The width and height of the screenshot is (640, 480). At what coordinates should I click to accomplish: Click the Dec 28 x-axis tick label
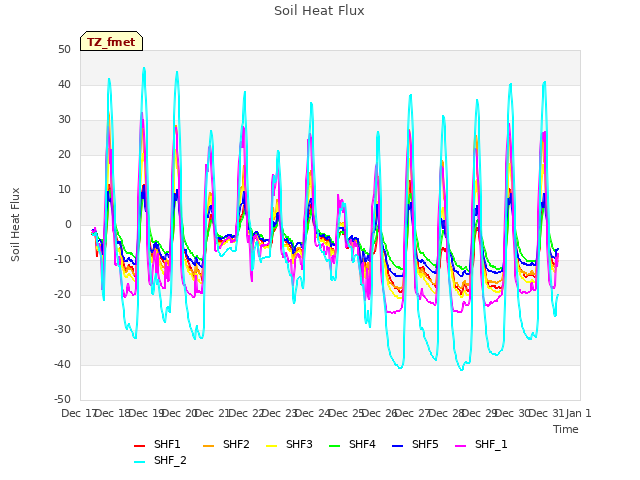tap(447, 413)
